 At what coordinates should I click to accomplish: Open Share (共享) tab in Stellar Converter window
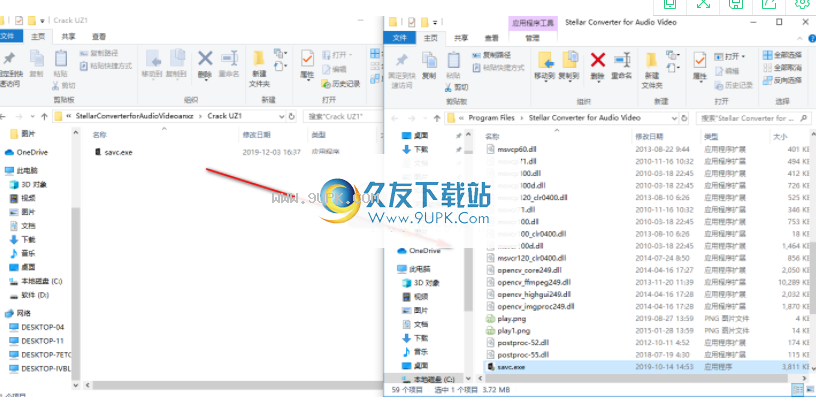(x=461, y=38)
